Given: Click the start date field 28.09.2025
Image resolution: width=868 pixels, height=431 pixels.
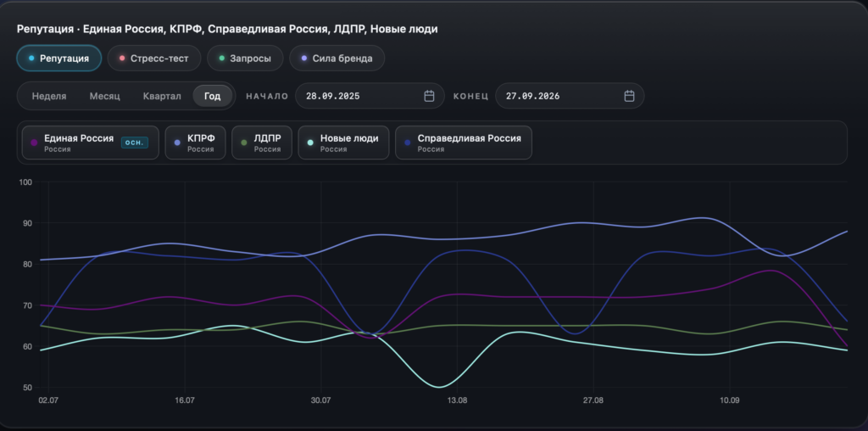Looking at the screenshot, I should coord(370,96).
